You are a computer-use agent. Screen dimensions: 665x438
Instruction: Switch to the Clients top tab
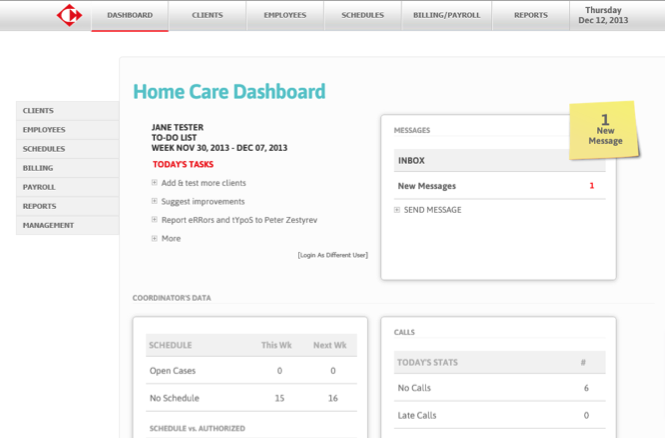click(x=207, y=15)
